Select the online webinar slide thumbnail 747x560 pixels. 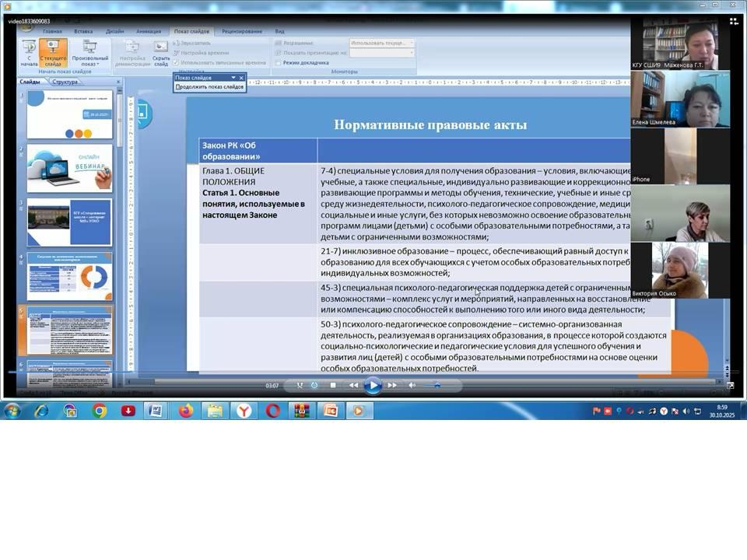(x=69, y=168)
